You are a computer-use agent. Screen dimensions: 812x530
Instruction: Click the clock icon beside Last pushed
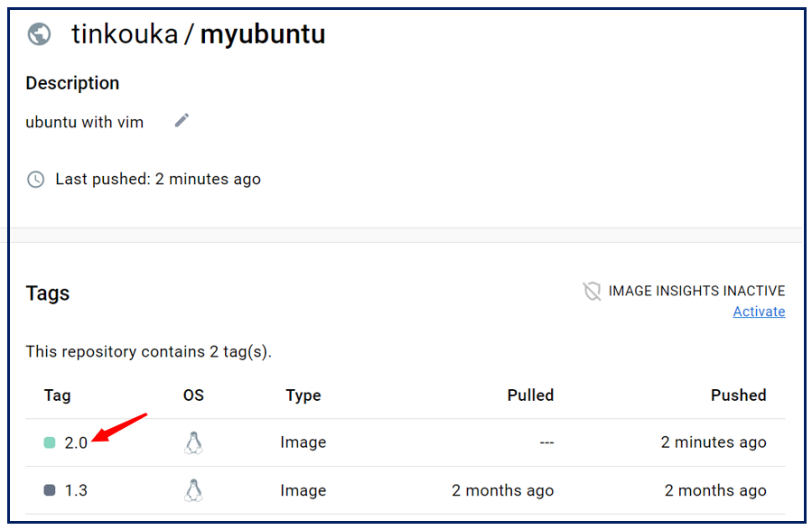click(x=36, y=180)
